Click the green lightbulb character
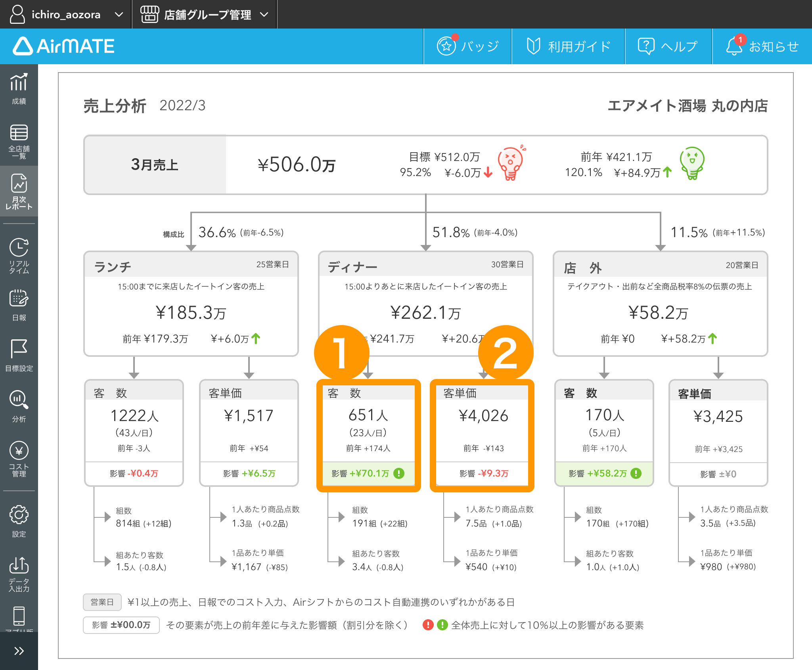Viewport: 812px width, 670px height. coord(692,163)
